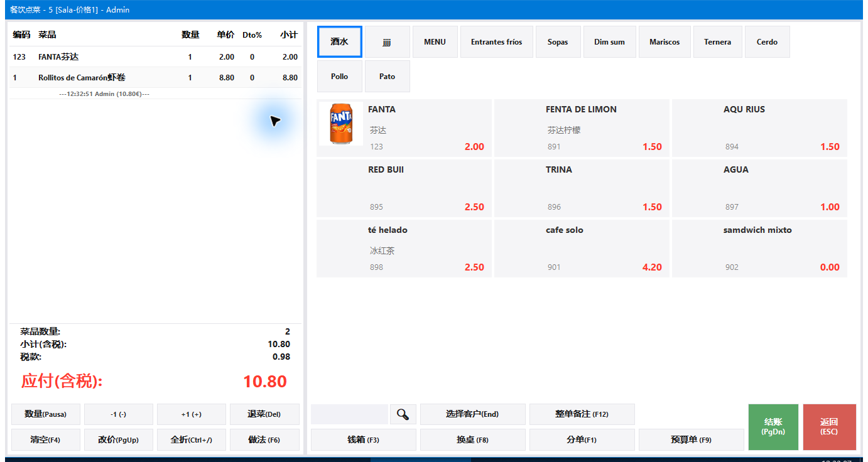This screenshot has height=462, width=868.
Task: Click 选择客户(End) to choose customer
Action: click(x=472, y=414)
